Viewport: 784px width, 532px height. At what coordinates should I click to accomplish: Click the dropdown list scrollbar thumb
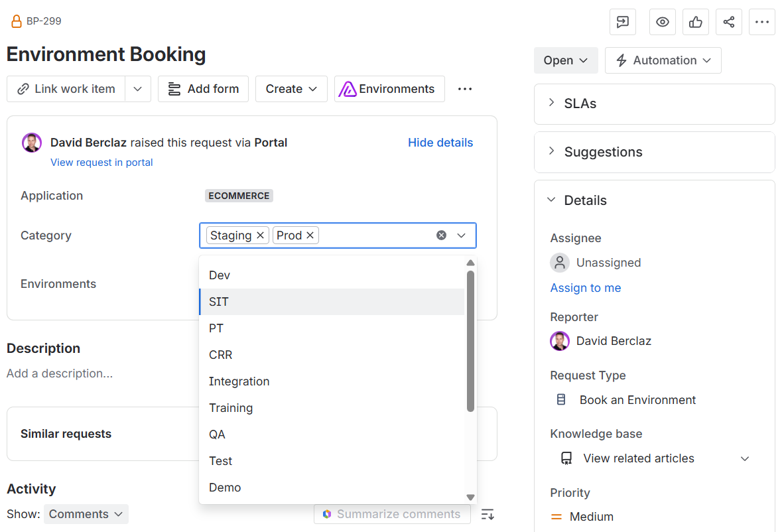click(470, 341)
